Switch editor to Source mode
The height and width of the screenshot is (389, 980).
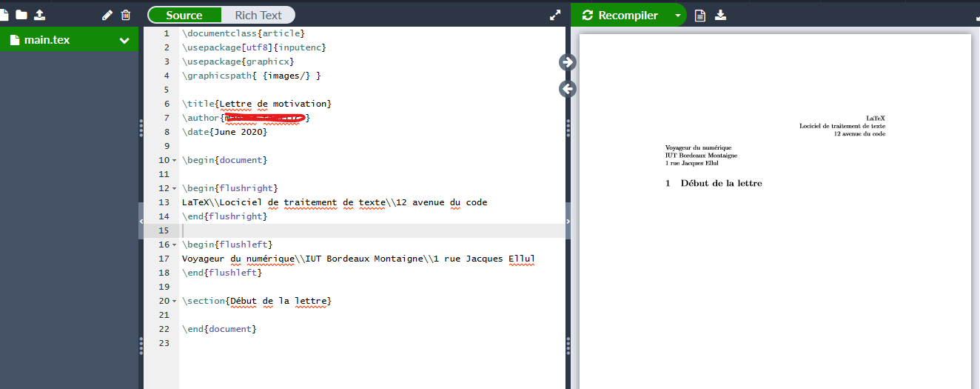tap(184, 15)
